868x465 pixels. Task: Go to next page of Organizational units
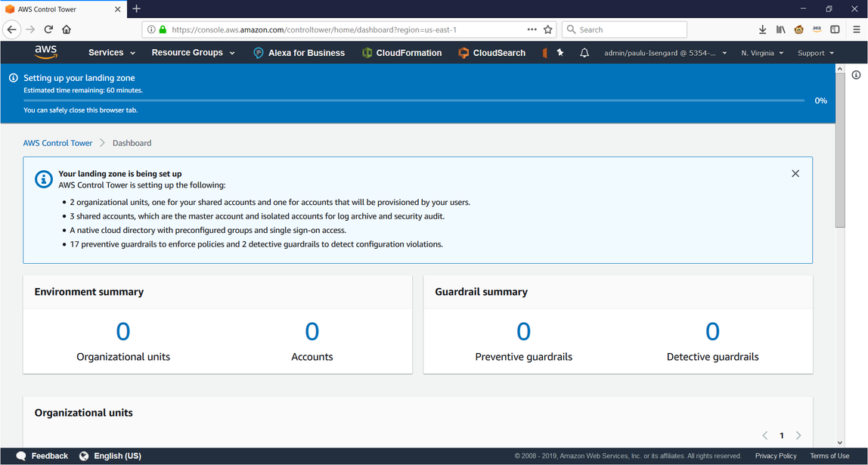798,436
